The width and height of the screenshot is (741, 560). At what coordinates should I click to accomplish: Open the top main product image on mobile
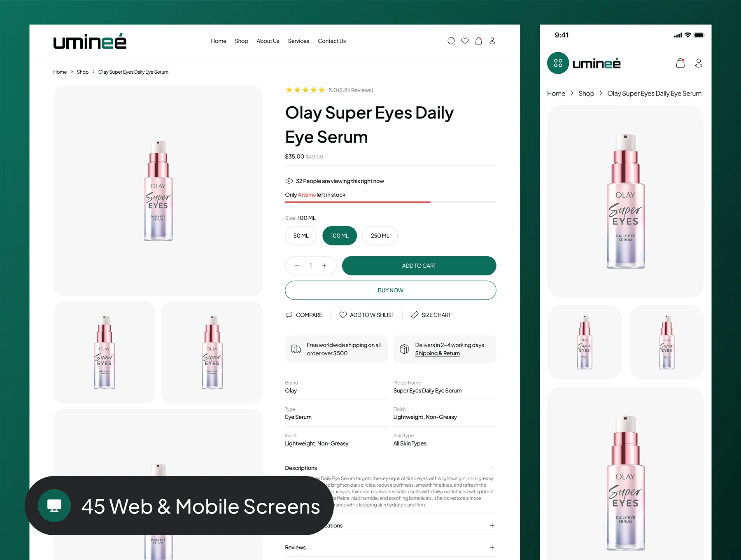(x=625, y=201)
